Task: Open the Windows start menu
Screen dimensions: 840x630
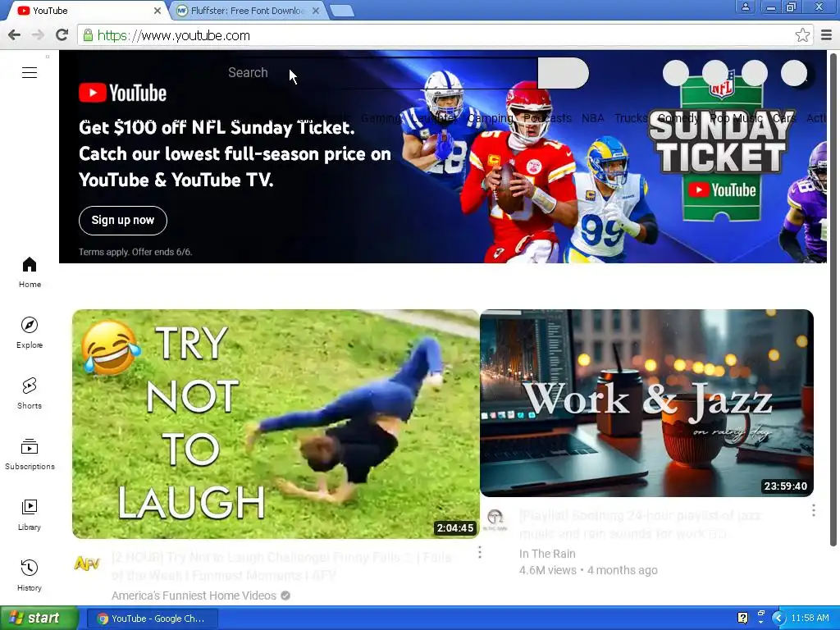Action: click(x=39, y=618)
